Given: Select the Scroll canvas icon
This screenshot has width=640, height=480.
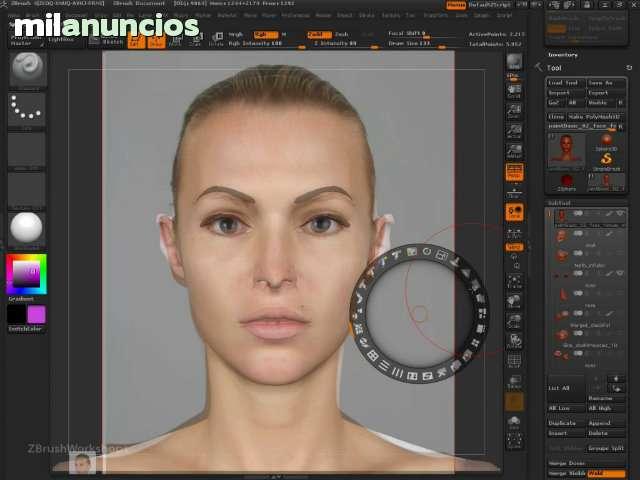Looking at the screenshot, I should tap(514, 91).
